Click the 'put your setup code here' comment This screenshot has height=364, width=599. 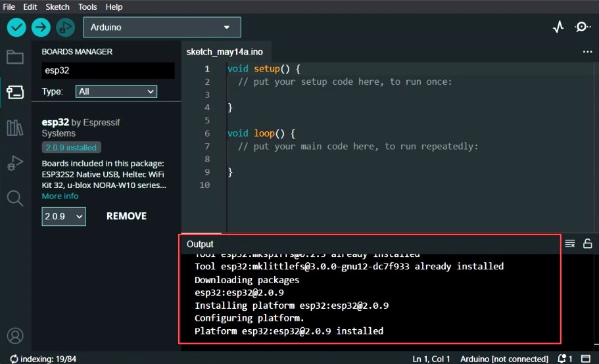click(x=345, y=81)
